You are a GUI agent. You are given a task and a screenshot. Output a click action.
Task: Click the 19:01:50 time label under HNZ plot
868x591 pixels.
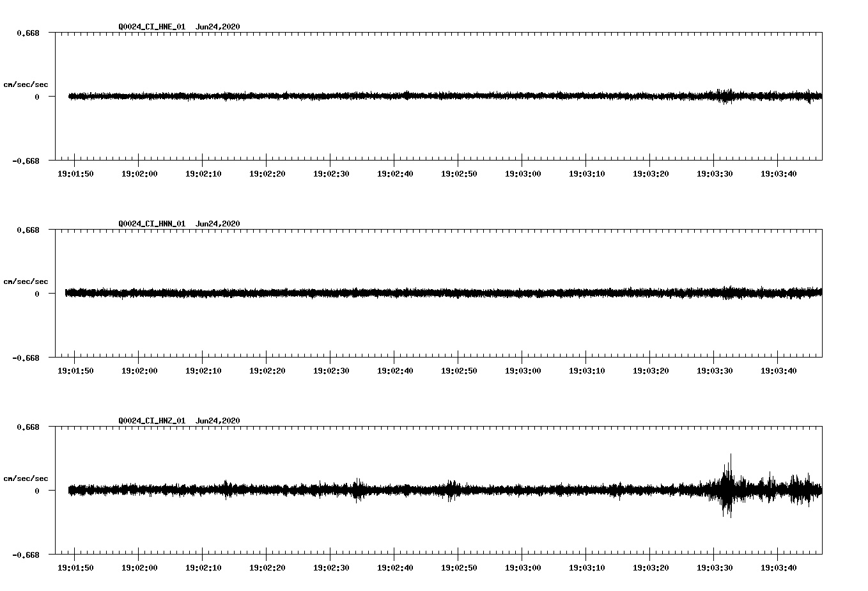(75, 567)
